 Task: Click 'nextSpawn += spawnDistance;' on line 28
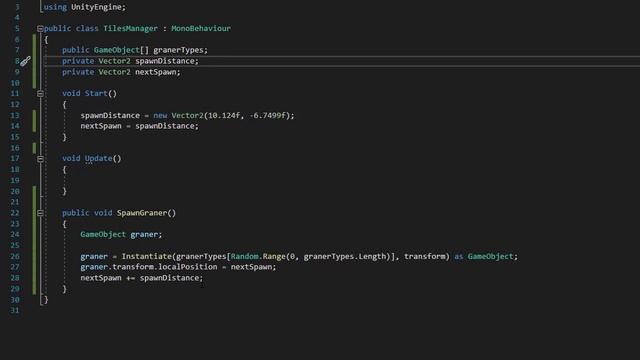[x=141, y=278]
